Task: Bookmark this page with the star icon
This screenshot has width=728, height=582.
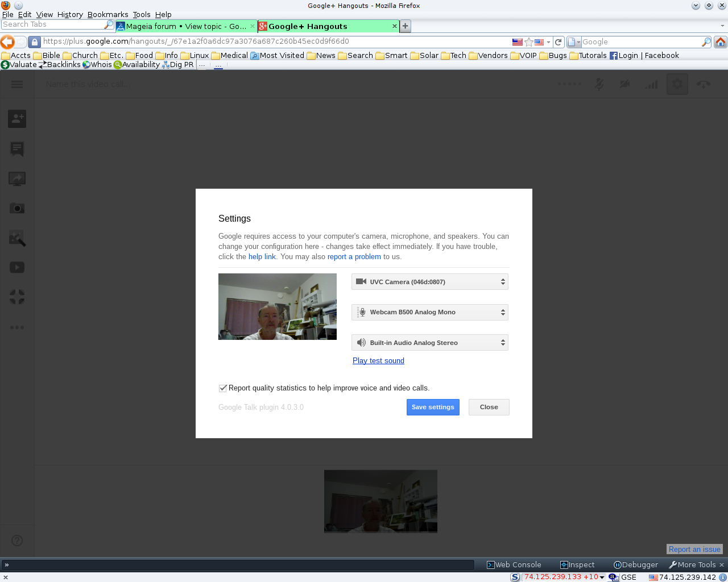Action: click(x=529, y=42)
